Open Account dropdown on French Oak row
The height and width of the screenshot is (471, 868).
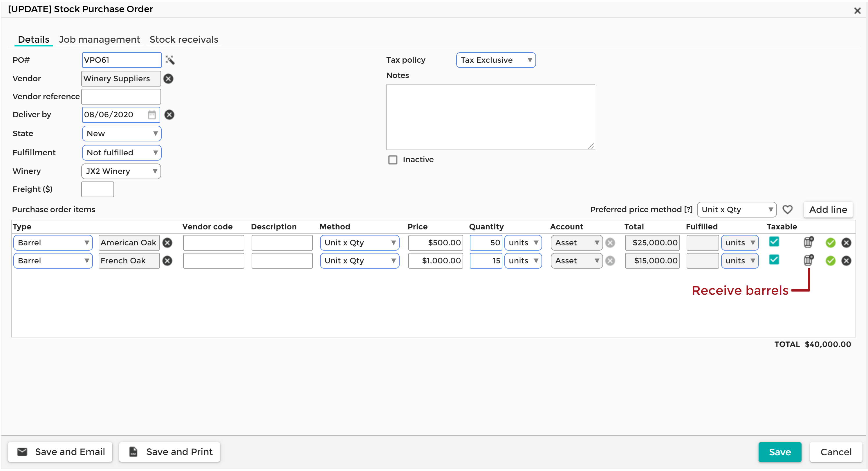[x=577, y=260]
